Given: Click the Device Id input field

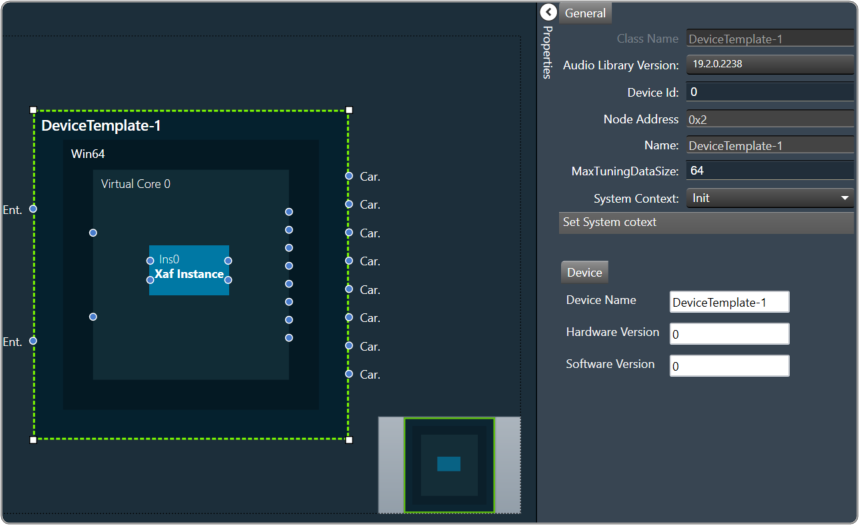Looking at the screenshot, I should pos(770,92).
